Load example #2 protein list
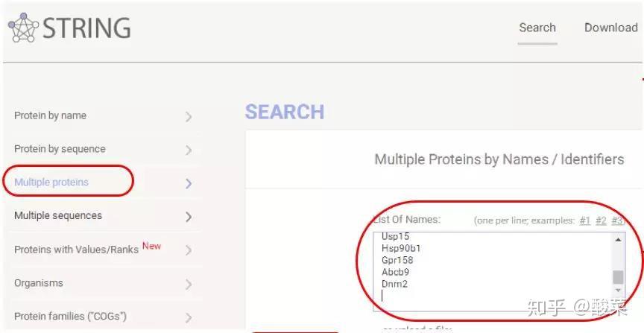 601,221
